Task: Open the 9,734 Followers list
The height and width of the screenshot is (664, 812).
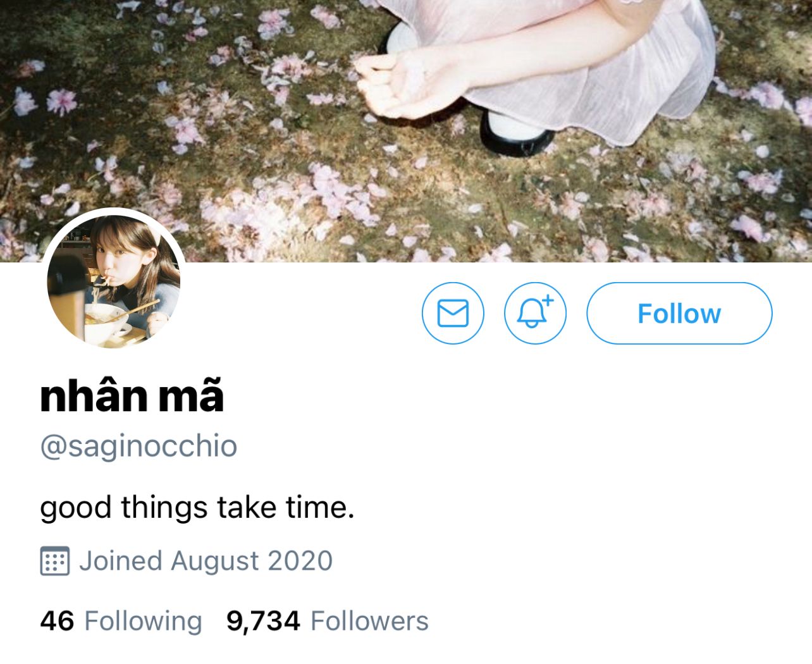Action: coord(328,621)
